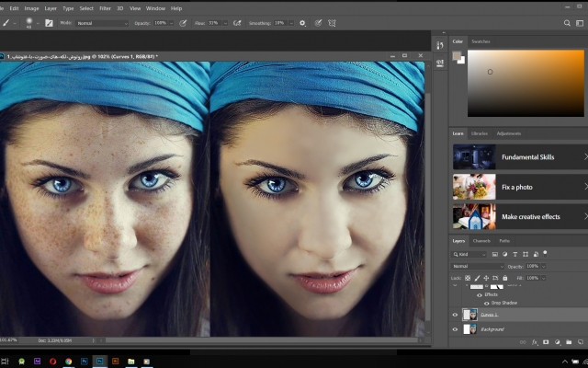Filter layers by type layers icon

[514, 254]
